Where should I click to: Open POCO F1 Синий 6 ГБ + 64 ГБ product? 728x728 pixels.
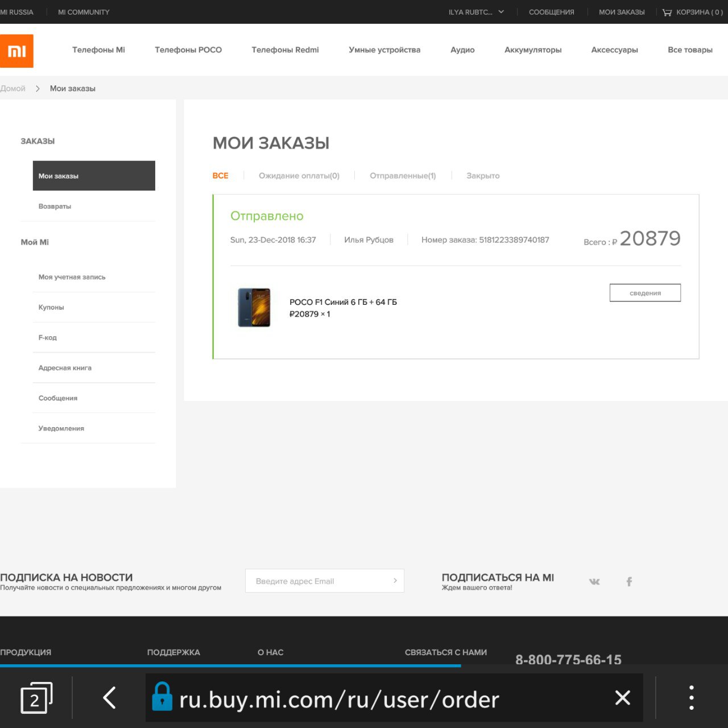click(x=343, y=302)
